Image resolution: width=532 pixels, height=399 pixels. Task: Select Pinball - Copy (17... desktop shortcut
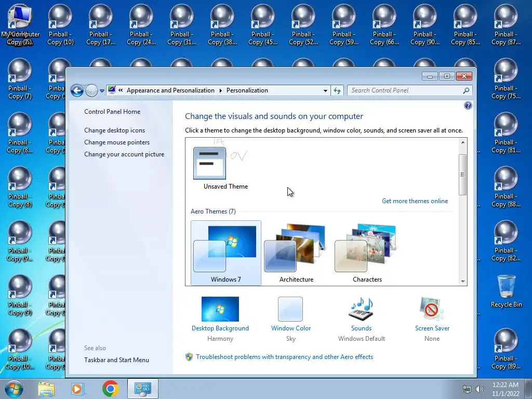101,24
